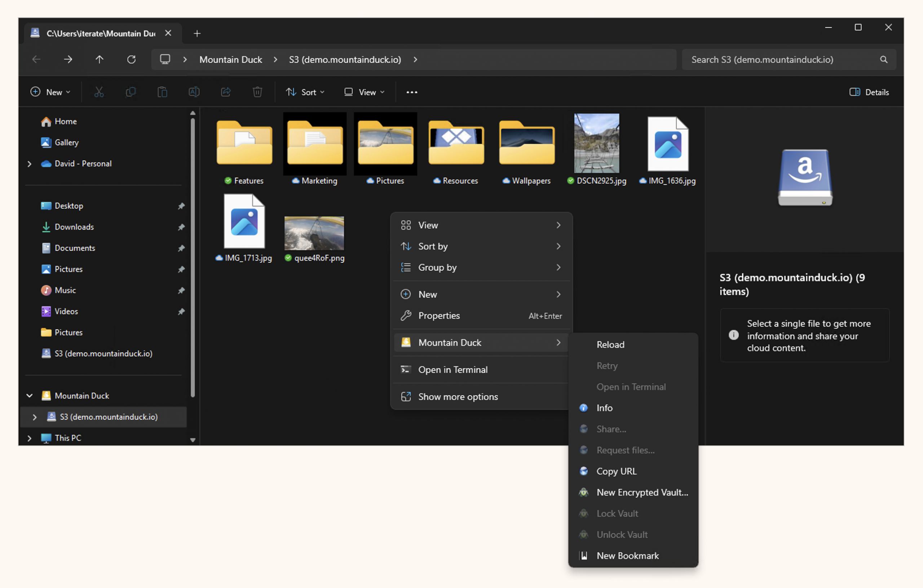Click New Encrypted Vault... in submenu
The image size is (923, 588).
point(633,492)
